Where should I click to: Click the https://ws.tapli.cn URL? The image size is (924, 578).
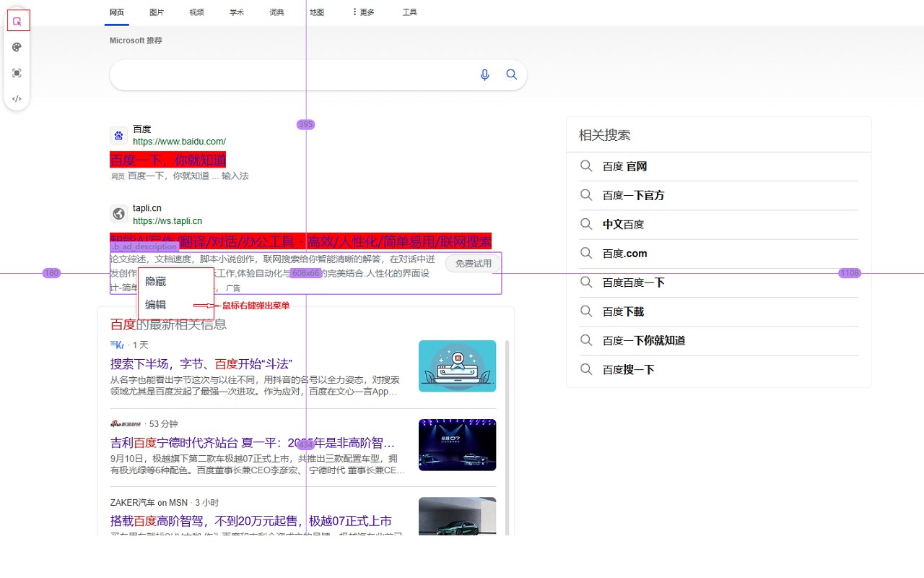(167, 221)
